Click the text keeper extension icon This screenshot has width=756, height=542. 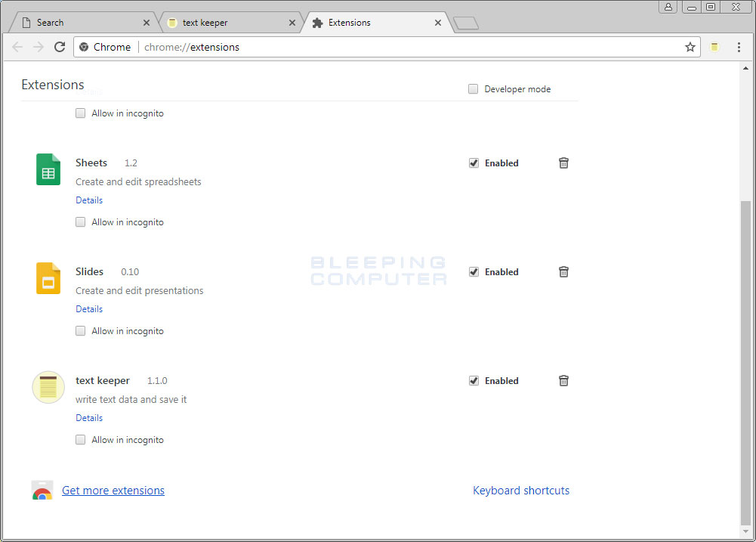tap(48, 387)
